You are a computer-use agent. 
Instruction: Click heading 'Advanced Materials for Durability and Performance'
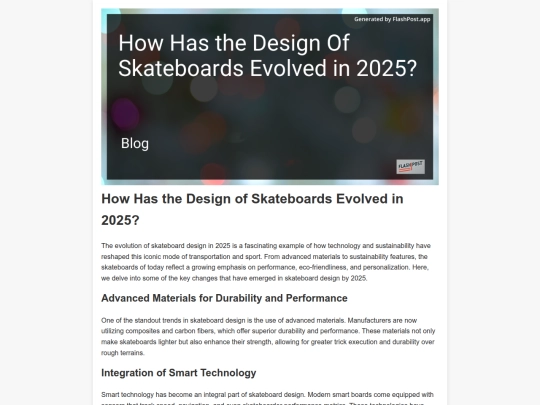pyautogui.click(x=224, y=298)
